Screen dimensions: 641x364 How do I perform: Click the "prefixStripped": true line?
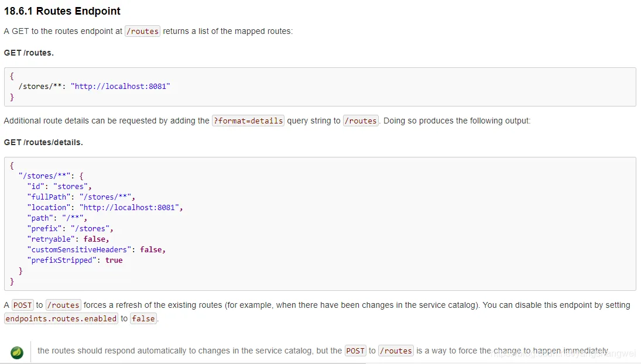[74, 260]
